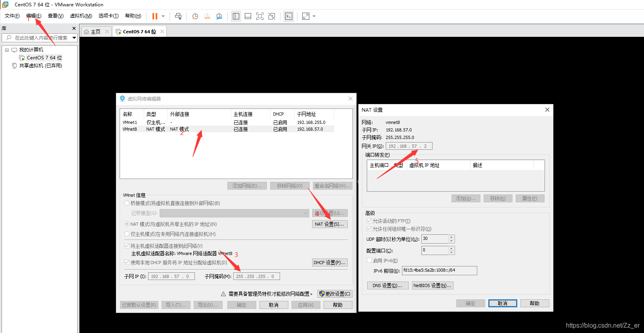Toggle the show library panel icon
644x333 pixels.
[236, 16]
